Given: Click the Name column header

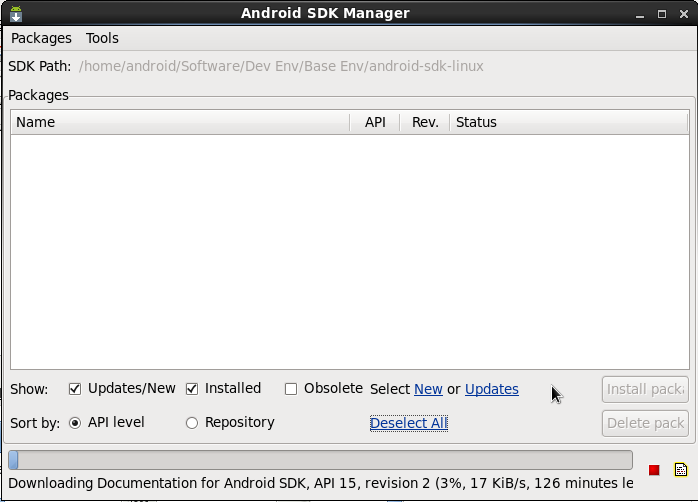Looking at the screenshot, I should point(180,122).
